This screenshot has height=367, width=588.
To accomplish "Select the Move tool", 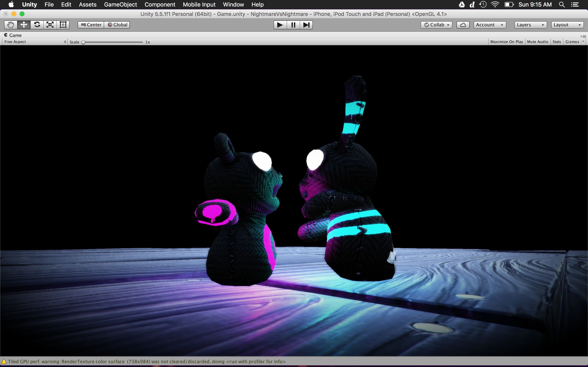I will tap(24, 25).
